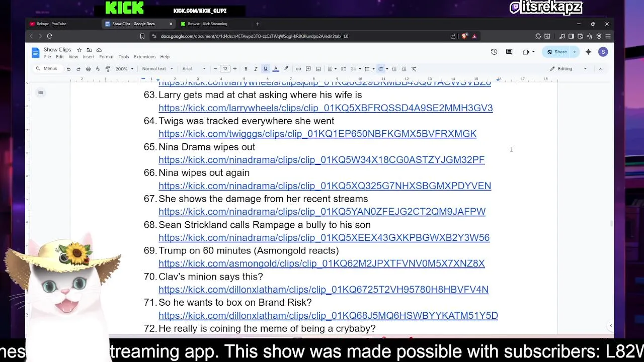Star the Show Clips document
The height and width of the screenshot is (362, 644).
[x=79, y=50]
